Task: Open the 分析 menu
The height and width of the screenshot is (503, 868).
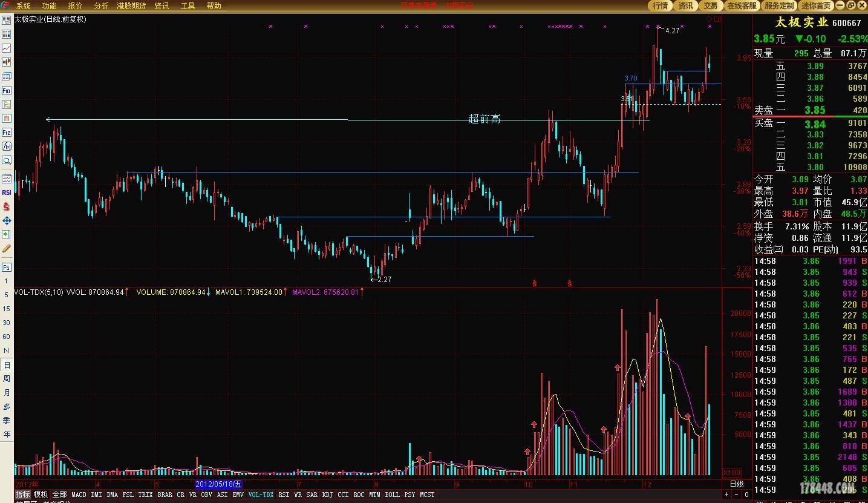Action: click(102, 5)
